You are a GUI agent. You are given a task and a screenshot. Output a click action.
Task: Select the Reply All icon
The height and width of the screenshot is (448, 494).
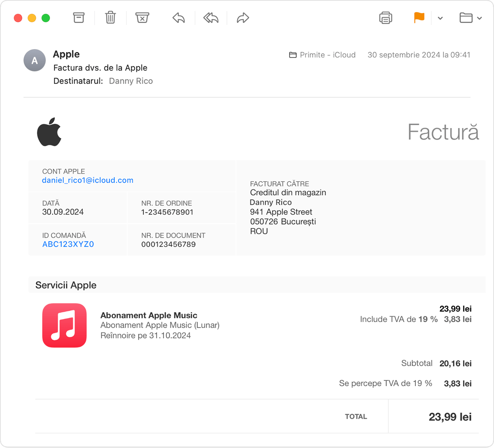(x=210, y=18)
